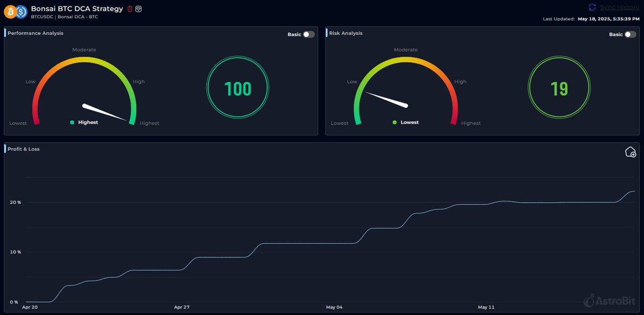The height and width of the screenshot is (315, 644).
Task: Click the Performance Analysis panel heading
Action: (35, 33)
